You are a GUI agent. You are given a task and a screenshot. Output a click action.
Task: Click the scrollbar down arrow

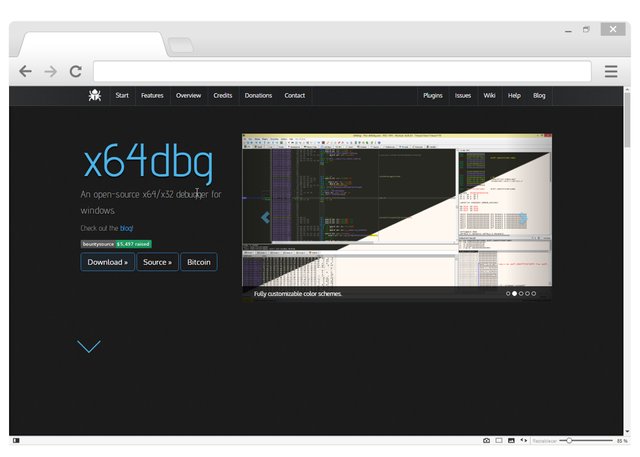[x=627, y=432]
